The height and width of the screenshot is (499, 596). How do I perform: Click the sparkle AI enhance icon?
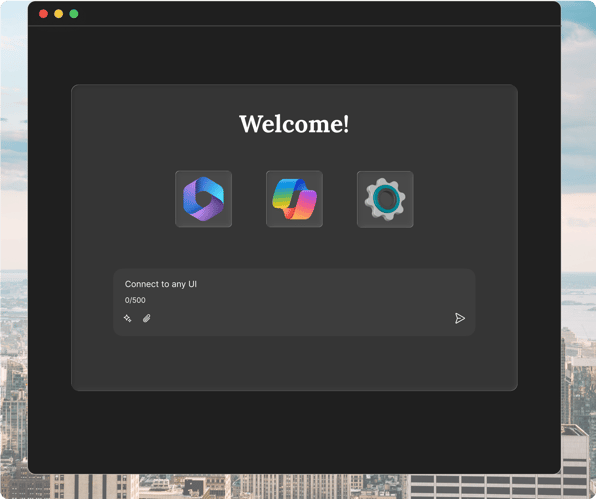click(x=128, y=318)
